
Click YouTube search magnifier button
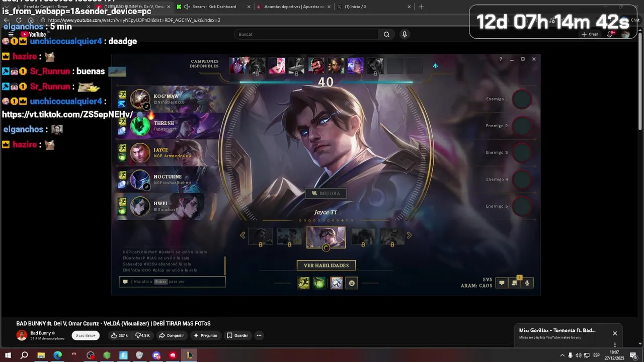coord(386,34)
